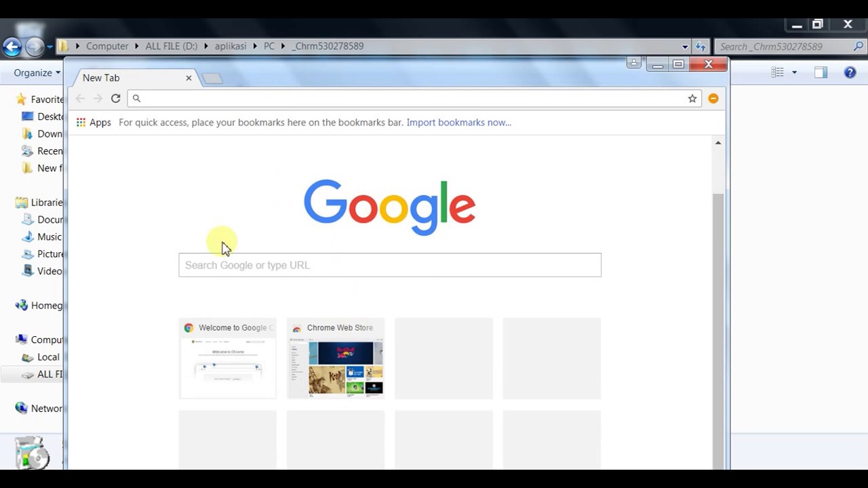Select Homegroup in Explorer sidebar

pos(39,305)
